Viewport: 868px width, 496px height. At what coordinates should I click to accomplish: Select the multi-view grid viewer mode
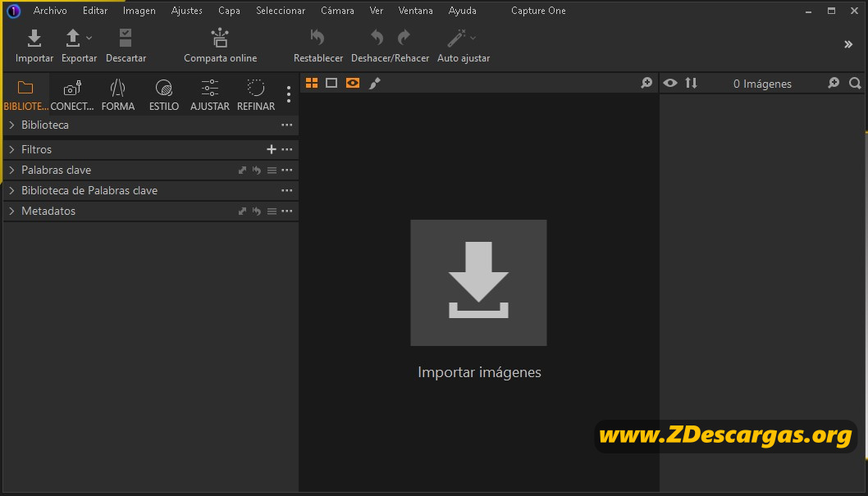[x=312, y=83]
